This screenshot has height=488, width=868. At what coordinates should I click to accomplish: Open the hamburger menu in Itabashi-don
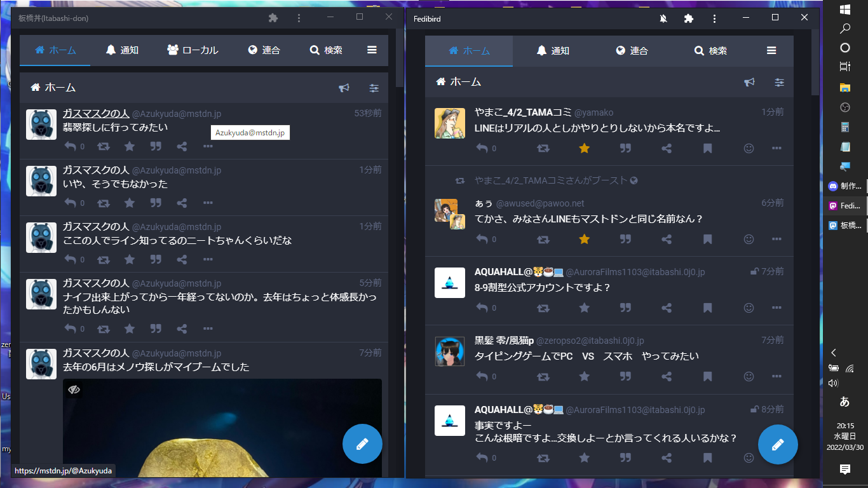(x=372, y=50)
